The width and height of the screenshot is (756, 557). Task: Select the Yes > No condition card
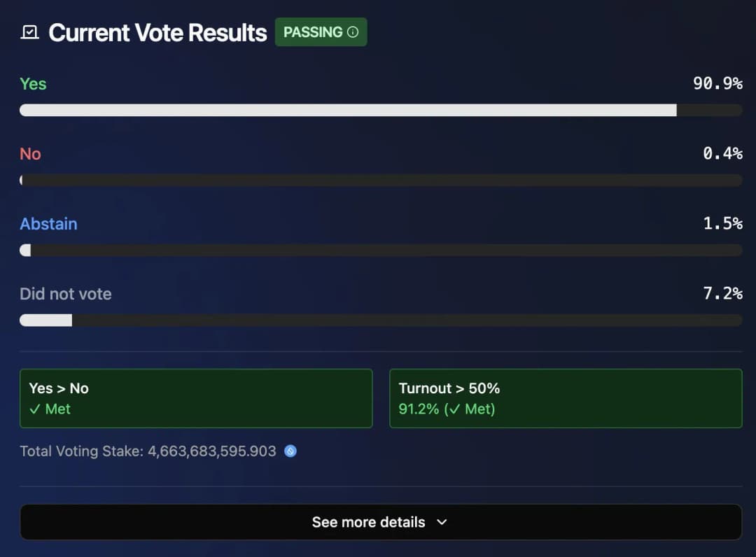pos(196,398)
